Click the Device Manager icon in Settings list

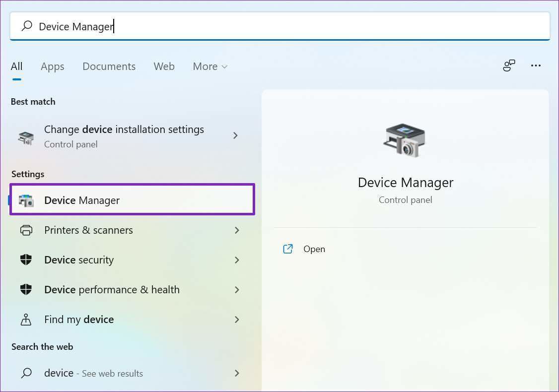click(26, 200)
